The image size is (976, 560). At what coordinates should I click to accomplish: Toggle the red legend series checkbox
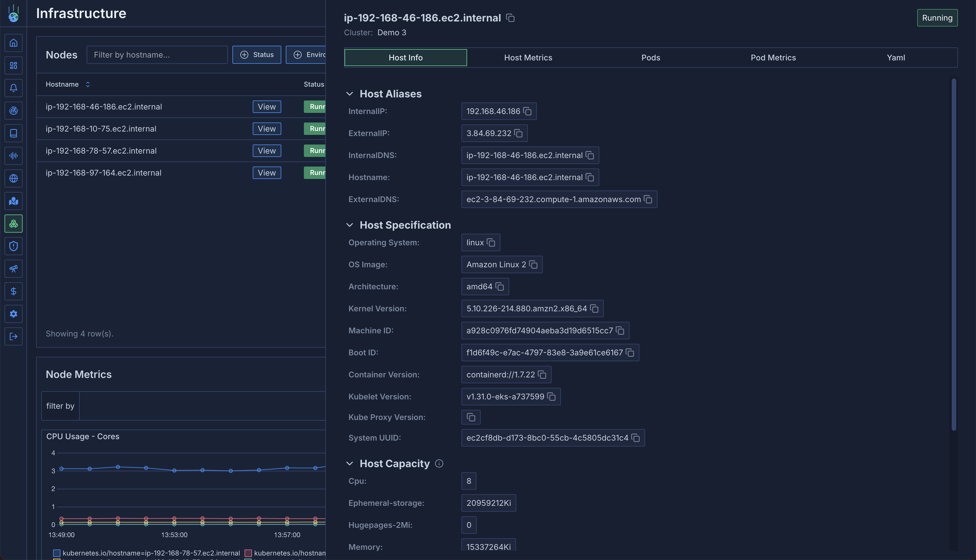pyautogui.click(x=248, y=553)
